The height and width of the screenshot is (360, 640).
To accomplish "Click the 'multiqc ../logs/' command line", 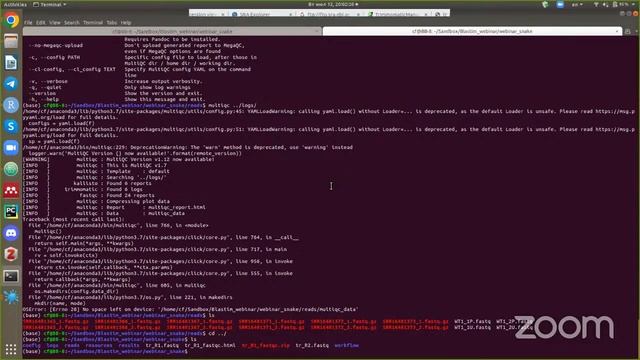I will (x=140, y=105).
